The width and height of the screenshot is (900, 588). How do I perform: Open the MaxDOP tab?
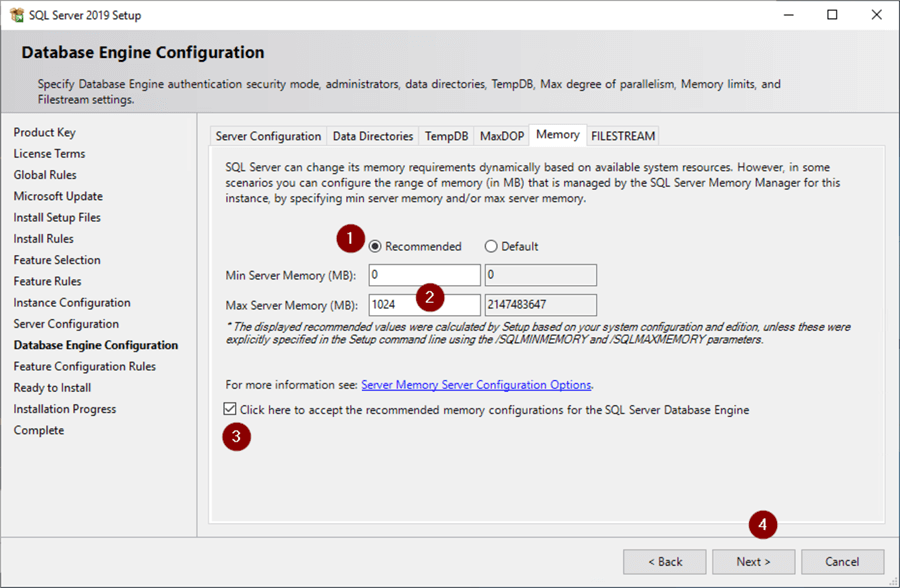click(x=501, y=136)
